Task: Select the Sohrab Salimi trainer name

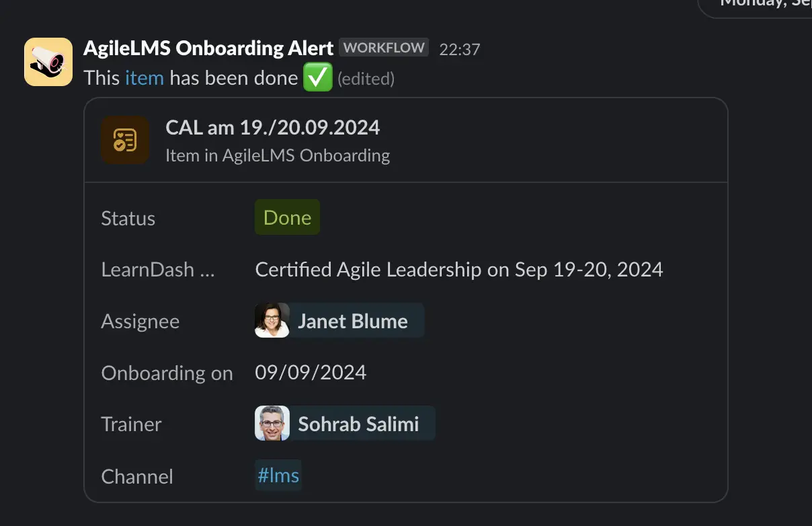Action: tap(358, 424)
